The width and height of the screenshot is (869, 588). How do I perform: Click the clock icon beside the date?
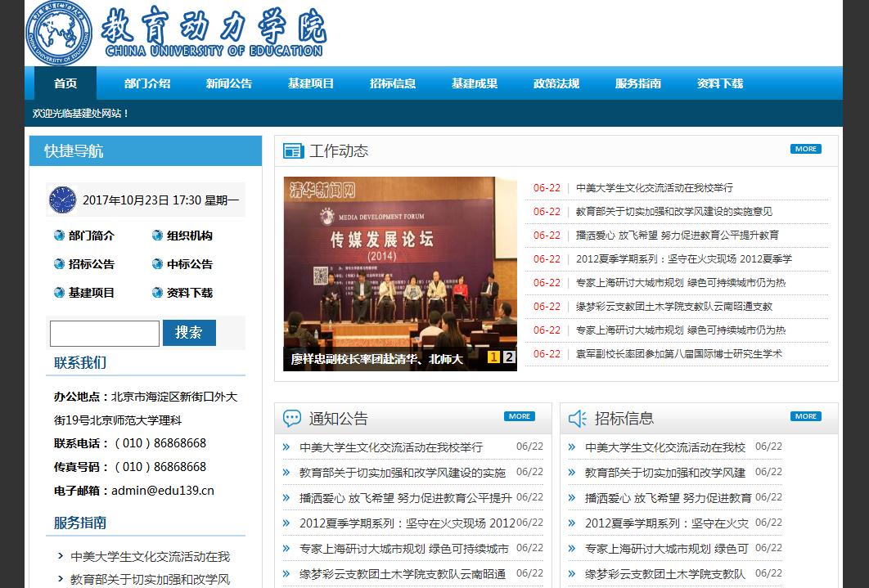coord(62,200)
